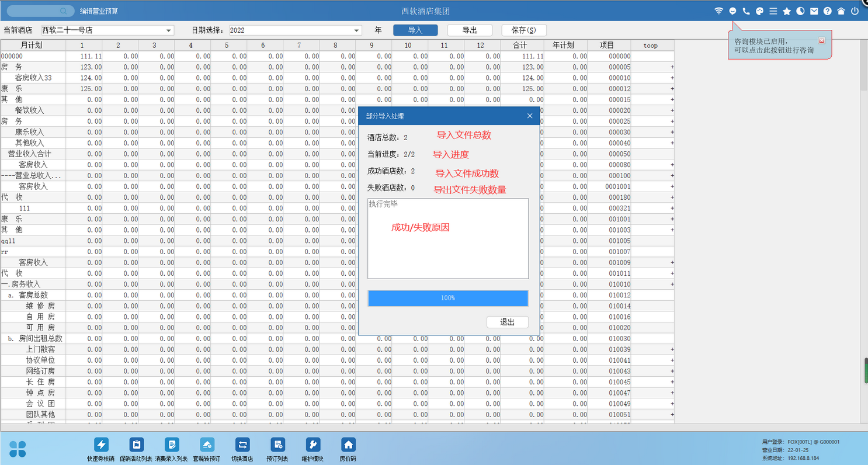The height and width of the screenshot is (465, 868).
Task: Click the 导出 export button
Action: tap(470, 30)
